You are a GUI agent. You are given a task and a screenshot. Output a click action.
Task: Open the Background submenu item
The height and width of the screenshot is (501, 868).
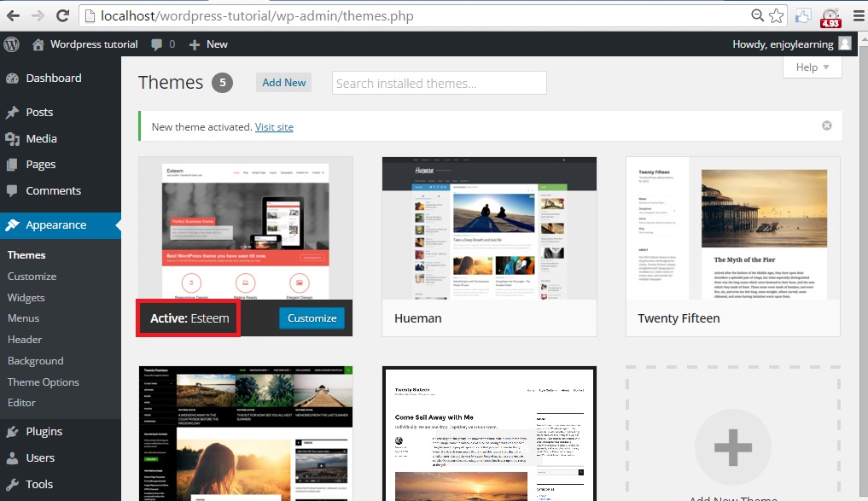(36, 361)
